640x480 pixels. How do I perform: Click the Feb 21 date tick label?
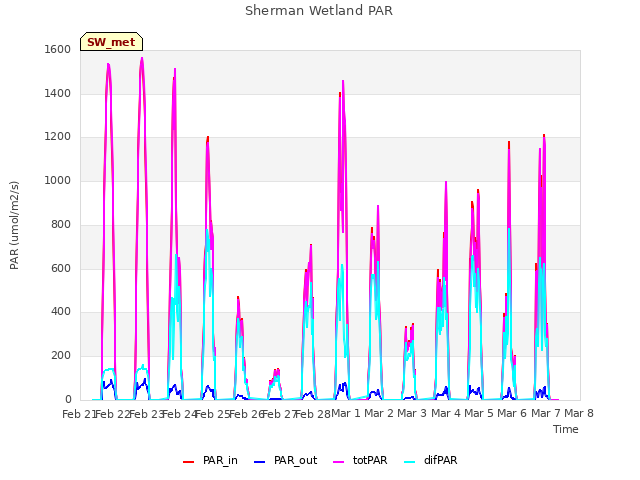tap(78, 414)
